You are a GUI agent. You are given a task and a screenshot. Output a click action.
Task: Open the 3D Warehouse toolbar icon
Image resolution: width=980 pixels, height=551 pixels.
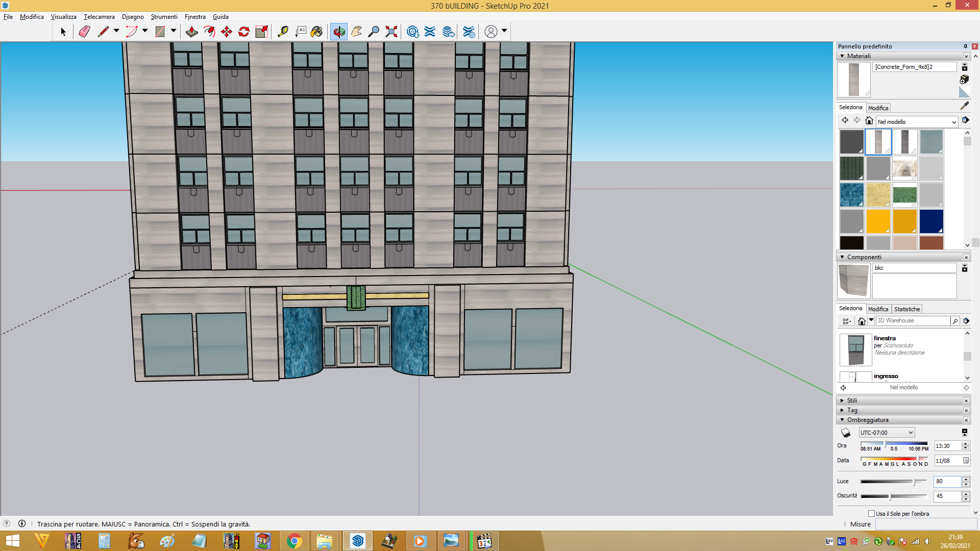click(413, 32)
